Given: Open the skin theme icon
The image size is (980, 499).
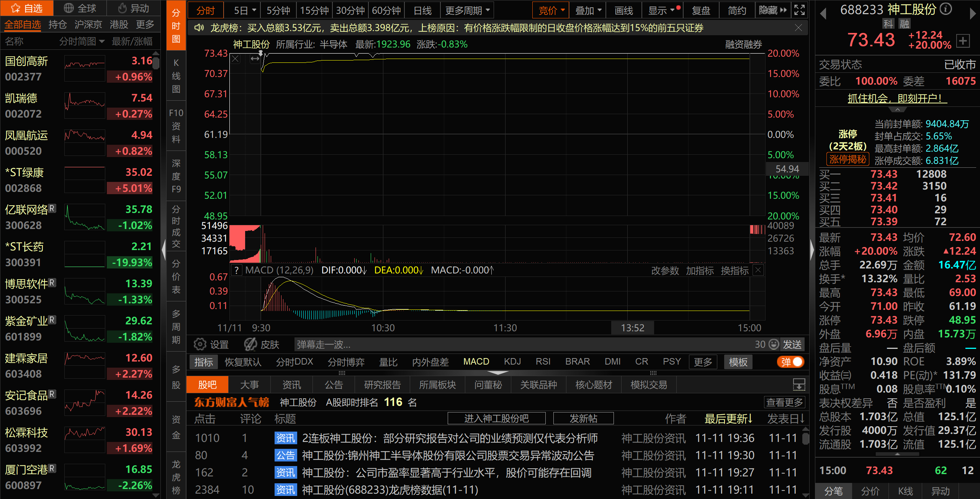Looking at the screenshot, I should coord(251,344).
